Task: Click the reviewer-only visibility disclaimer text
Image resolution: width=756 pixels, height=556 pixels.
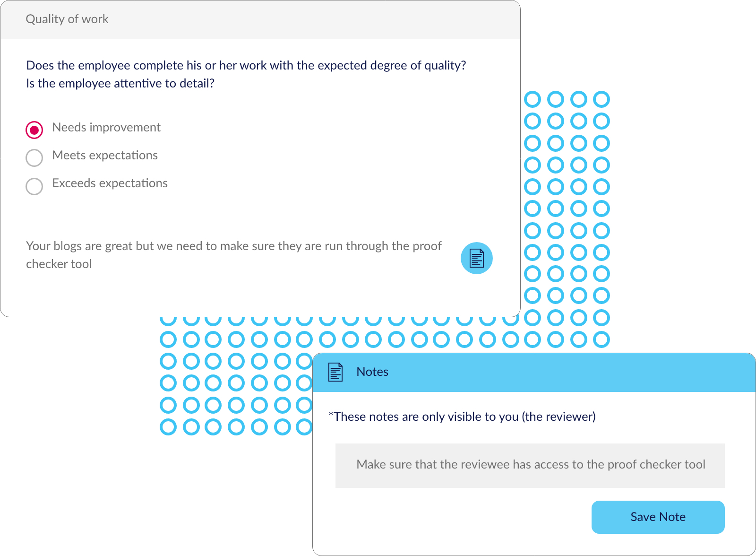Action: pyautogui.click(x=462, y=417)
